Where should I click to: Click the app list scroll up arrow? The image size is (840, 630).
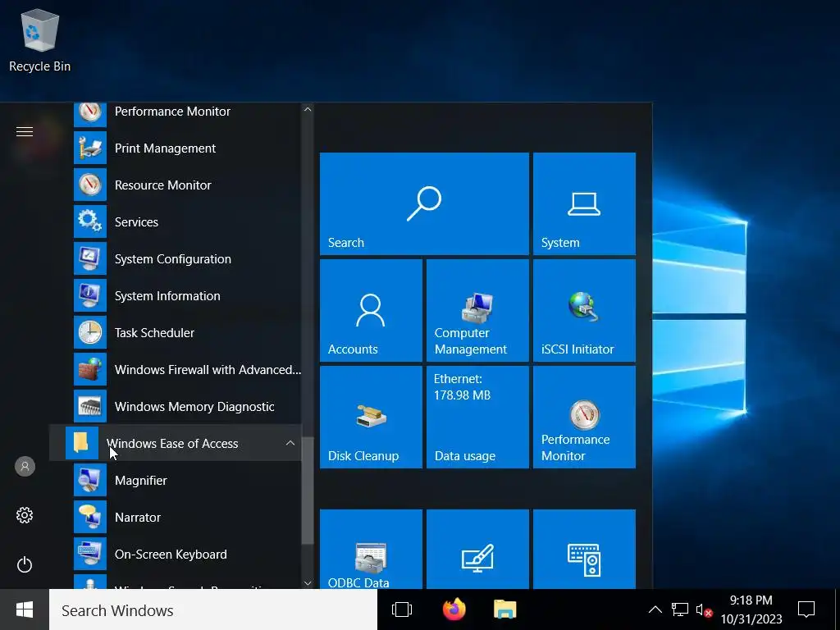click(x=308, y=109)
